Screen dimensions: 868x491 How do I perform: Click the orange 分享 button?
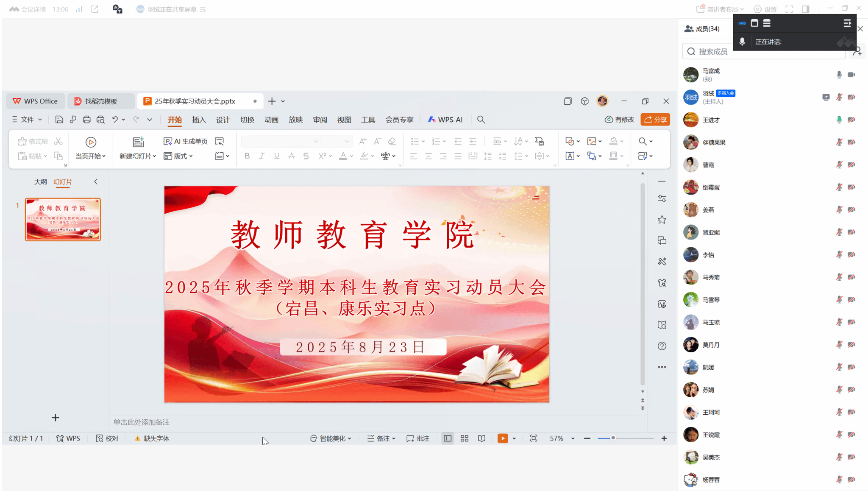click(x=655, y=120)
